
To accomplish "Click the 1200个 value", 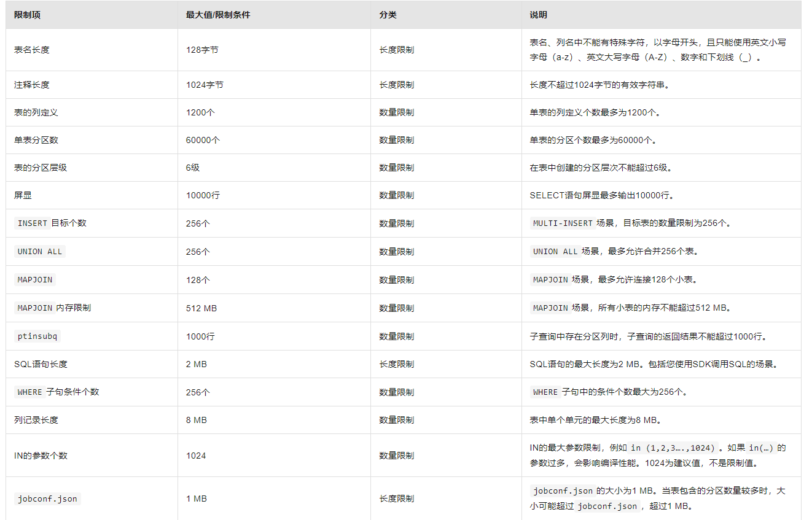I will click(200, 112).
